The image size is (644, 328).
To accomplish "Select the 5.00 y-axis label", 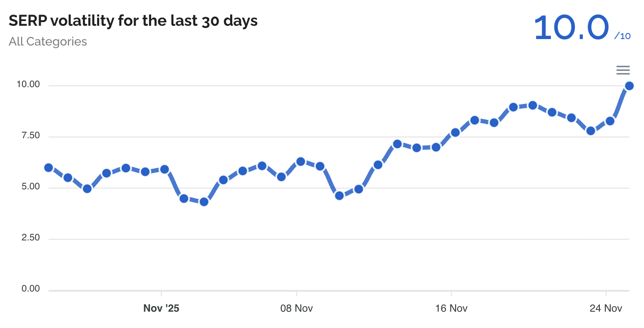I will click(30, 187).
